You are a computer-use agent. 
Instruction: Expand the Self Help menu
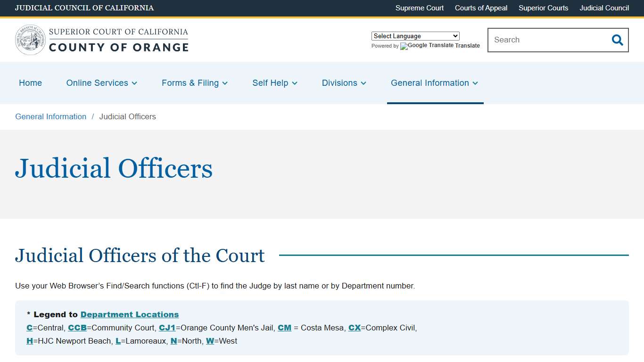274,83
